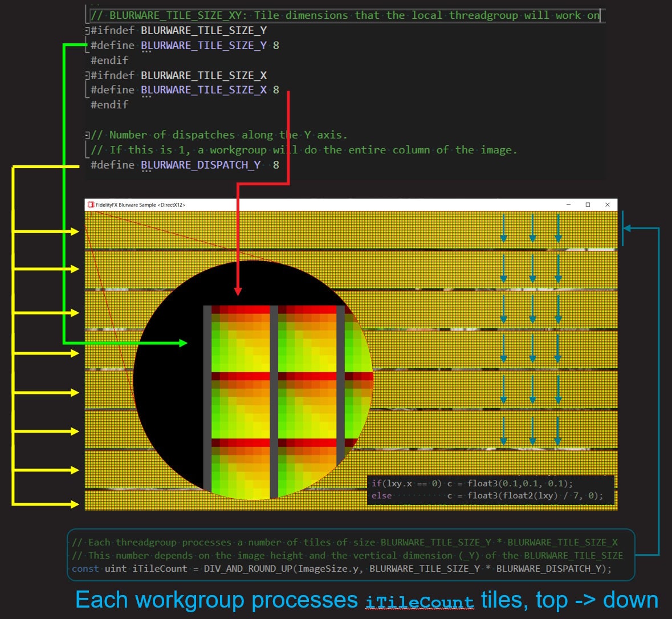Click the FidelityFX application icon in the title bar
672x619 pixels.
coord(89,204)
